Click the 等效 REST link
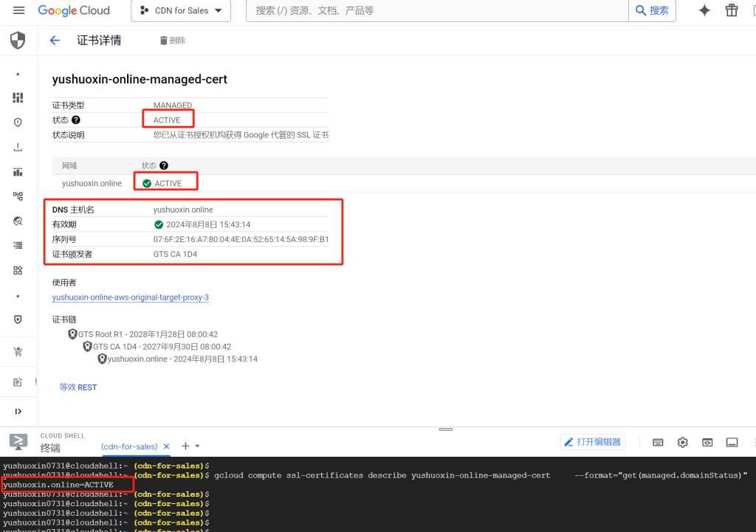This screenshot has width=756, height=532. 78,387
